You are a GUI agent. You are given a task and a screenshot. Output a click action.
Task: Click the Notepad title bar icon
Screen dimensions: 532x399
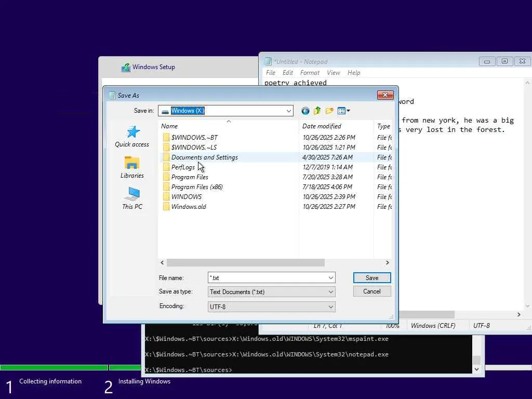[x=268, y=61]
